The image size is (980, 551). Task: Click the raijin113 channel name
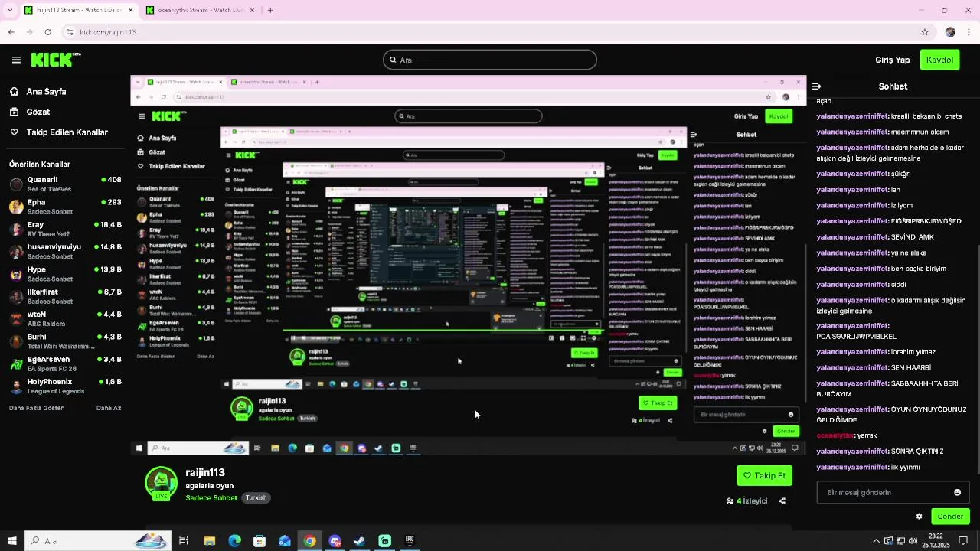(x=205, y=472)
